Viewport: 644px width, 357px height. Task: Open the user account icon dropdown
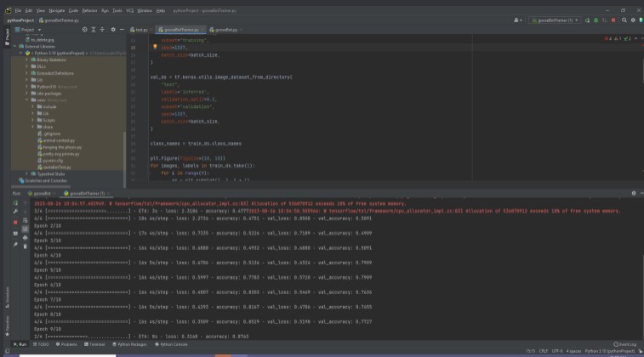pyautogui.click(x=518, y=20)
